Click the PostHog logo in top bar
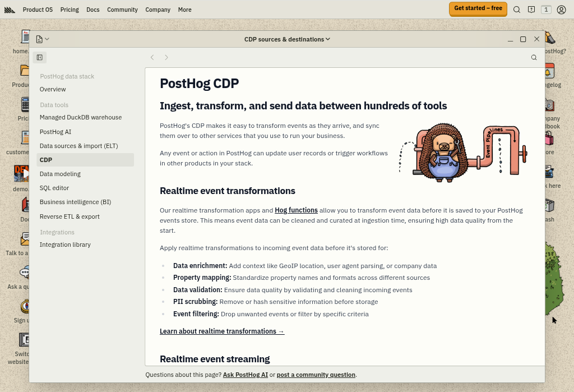Screen dimensions: 574x392 (x=10, y=10)
